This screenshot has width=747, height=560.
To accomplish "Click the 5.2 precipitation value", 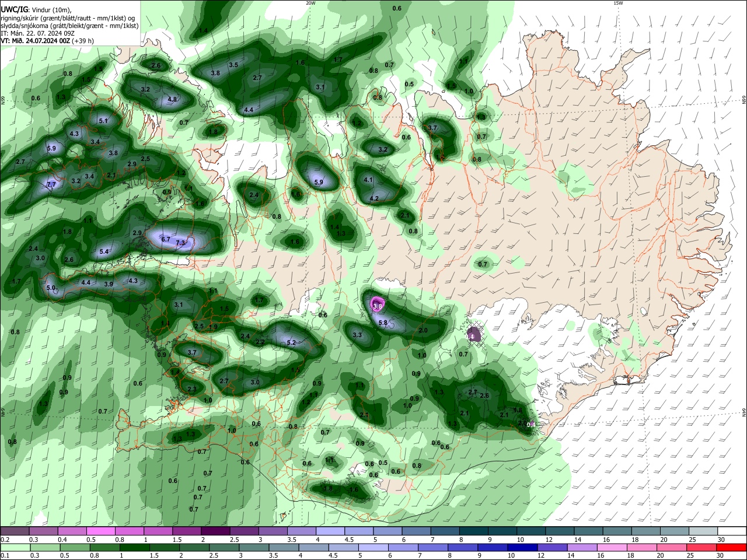I will pyautogui.click(x=291, y=342).
